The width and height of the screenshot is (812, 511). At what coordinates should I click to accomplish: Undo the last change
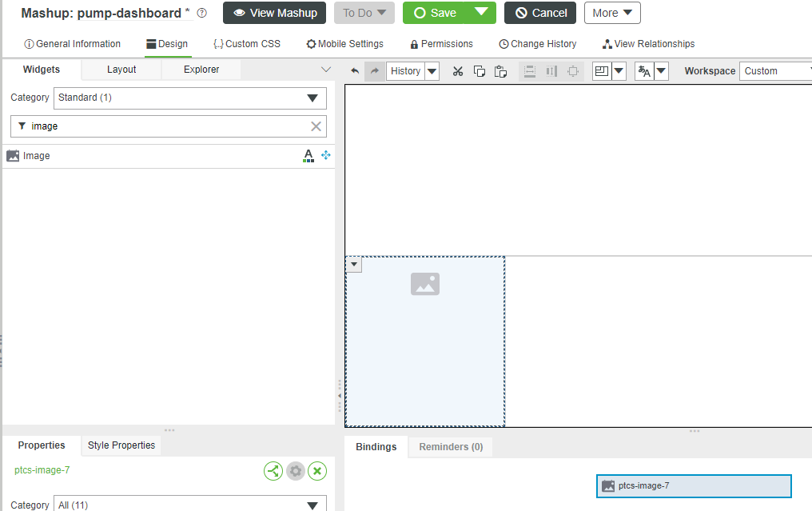[354, 70]
